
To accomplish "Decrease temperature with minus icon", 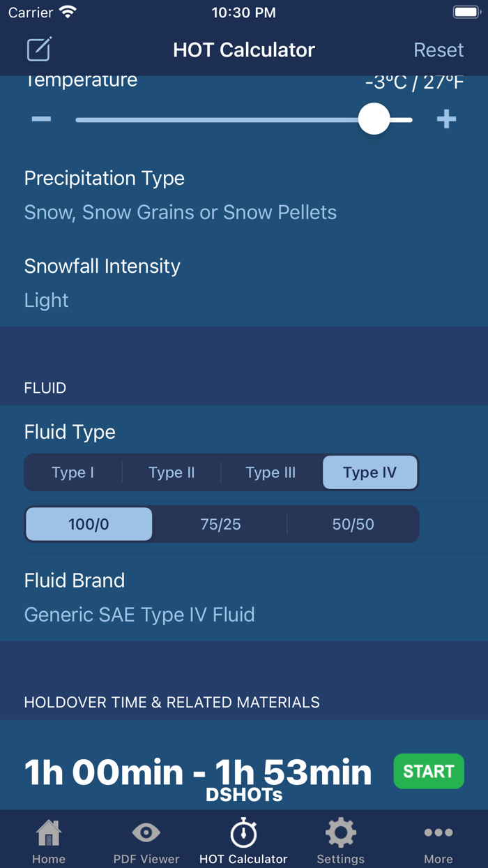I will click(x=42, y=119).
